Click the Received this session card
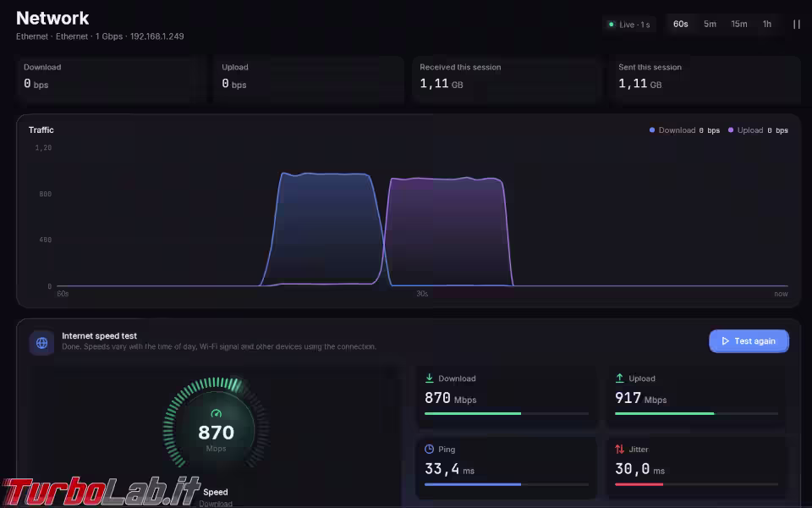Screen dimensions: 812x508 pos(507,80)
